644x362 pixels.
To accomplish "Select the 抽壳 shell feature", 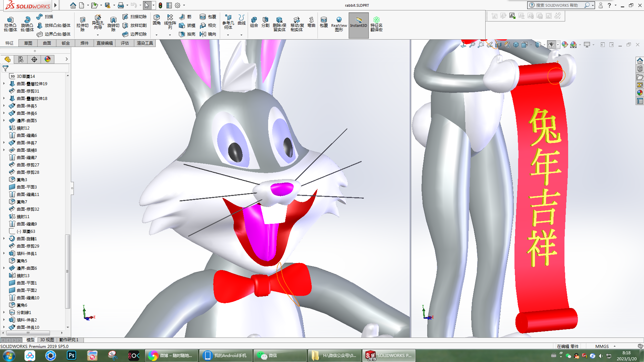I will 187,34.
